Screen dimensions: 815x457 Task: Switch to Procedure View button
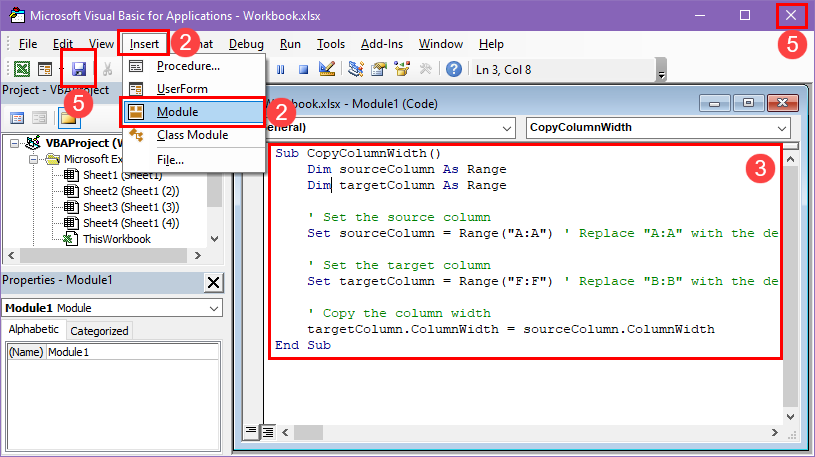(251, 431)
